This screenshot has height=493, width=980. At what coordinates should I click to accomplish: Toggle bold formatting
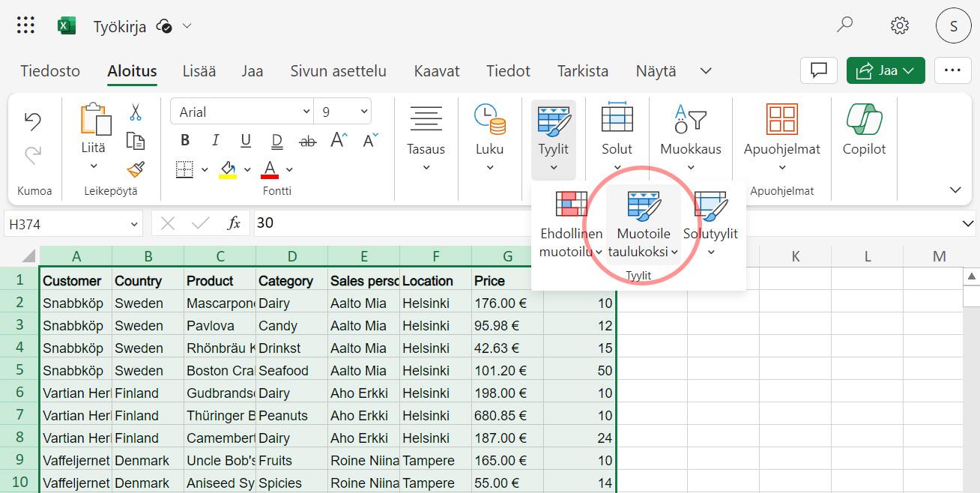[185, 141]
